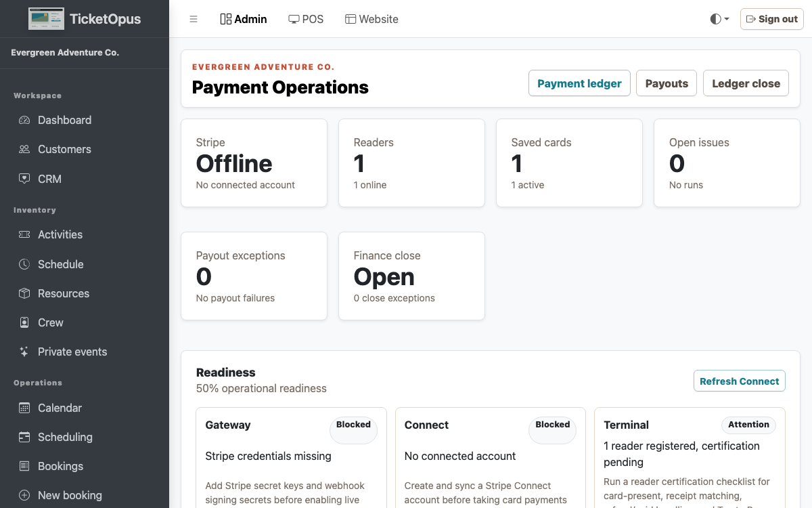The image size is (812, 508).
Task: Click the Calendar grid icon
Action: pyautogui.click(x=24, y=408)
